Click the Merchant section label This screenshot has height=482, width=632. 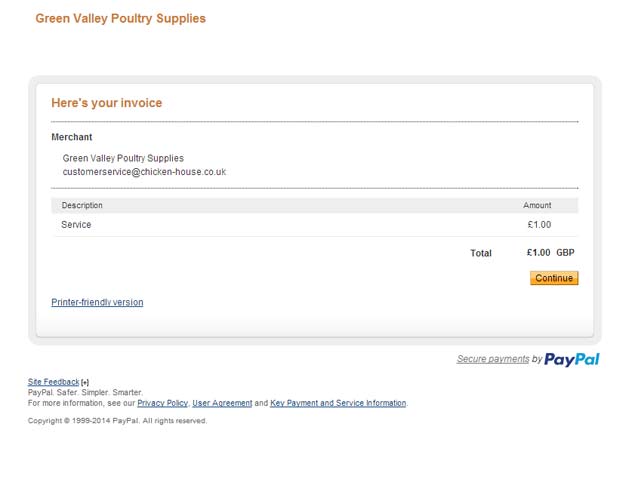[72, 137]
